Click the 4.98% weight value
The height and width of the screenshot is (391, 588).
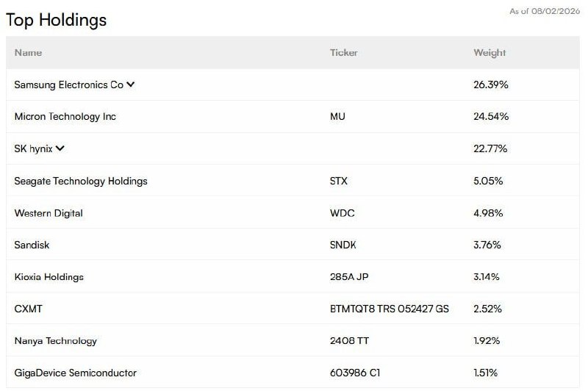[488, 213]
